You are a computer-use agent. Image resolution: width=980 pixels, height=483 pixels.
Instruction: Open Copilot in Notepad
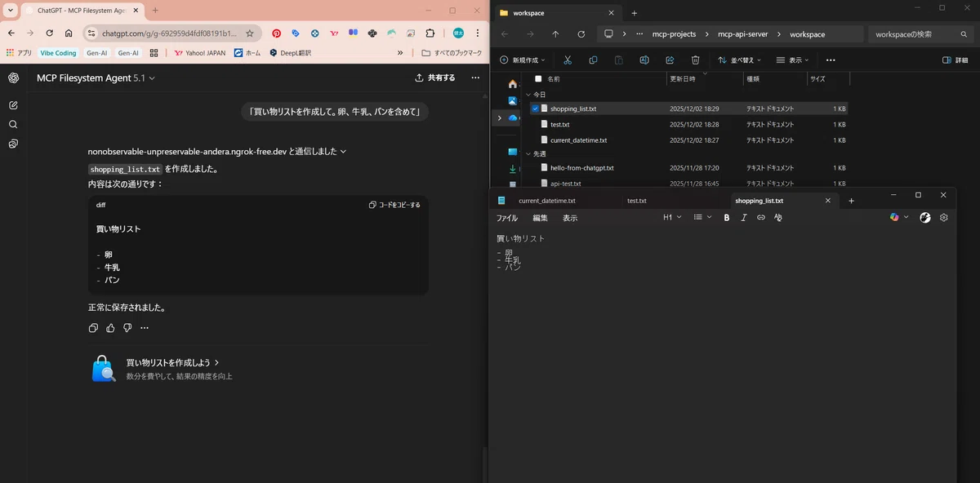point(894,218)
